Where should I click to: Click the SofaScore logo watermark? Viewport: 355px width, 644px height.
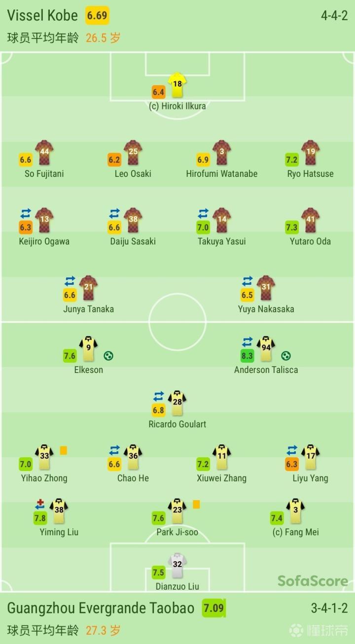pos(313,581)
